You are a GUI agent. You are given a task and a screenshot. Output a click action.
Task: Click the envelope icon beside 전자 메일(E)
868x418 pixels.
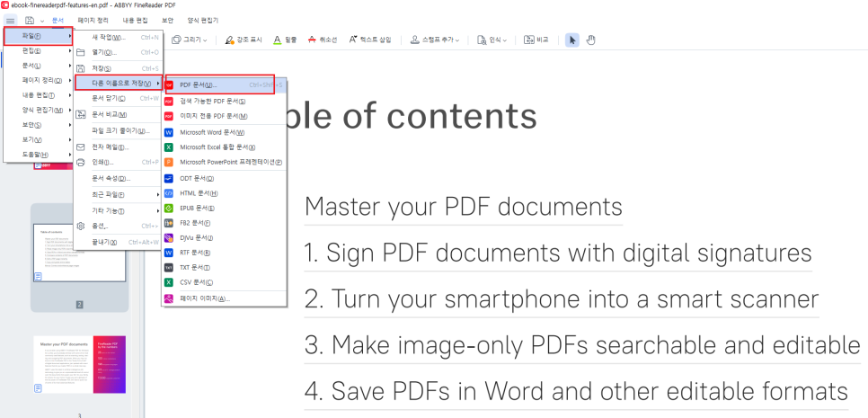[81, 147]
